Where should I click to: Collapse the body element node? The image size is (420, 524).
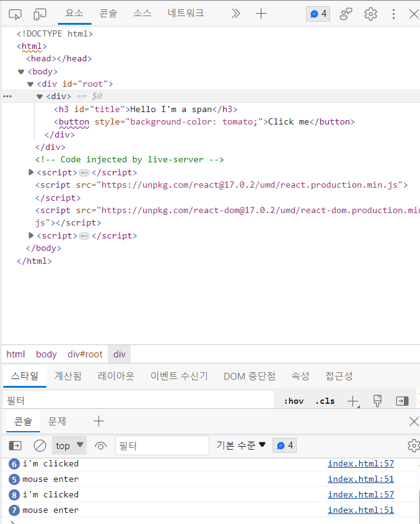[x=21, y=71]
